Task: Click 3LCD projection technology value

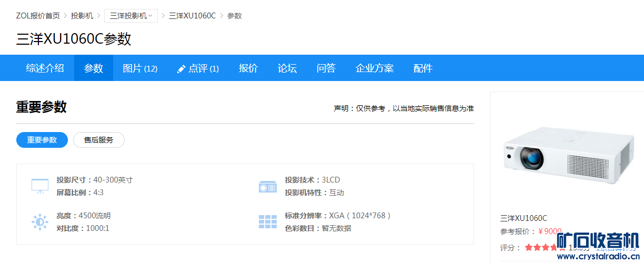Action: pyautogui.click(x=331, y=180)
